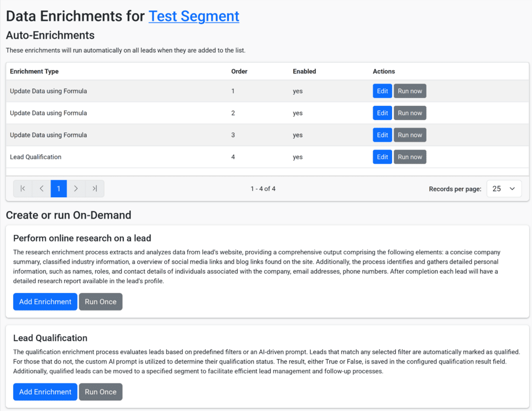This screenshot has width=532, height=411.
Task: Run now the first formula enrichment
Action: pyautogui.click(x=410, y=90)
